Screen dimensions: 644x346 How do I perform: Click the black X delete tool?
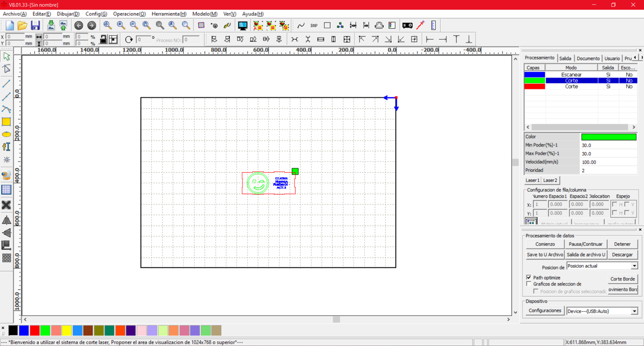[x=7, y=205]
